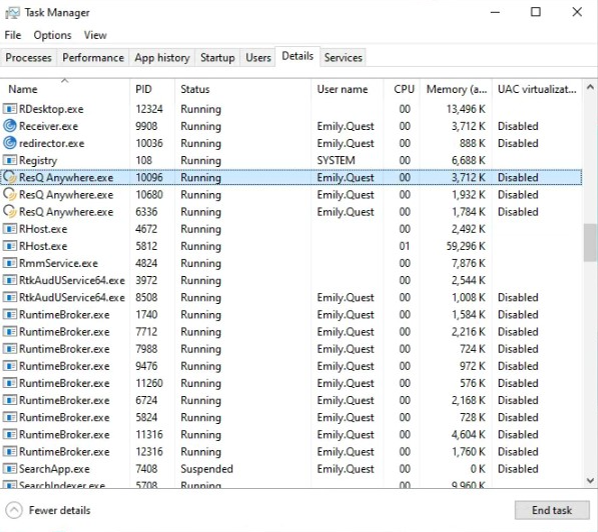This screenshot has height=532, width=598.
Task: Click the Receiver.exe process icon
Action: [x=10, y=126]
